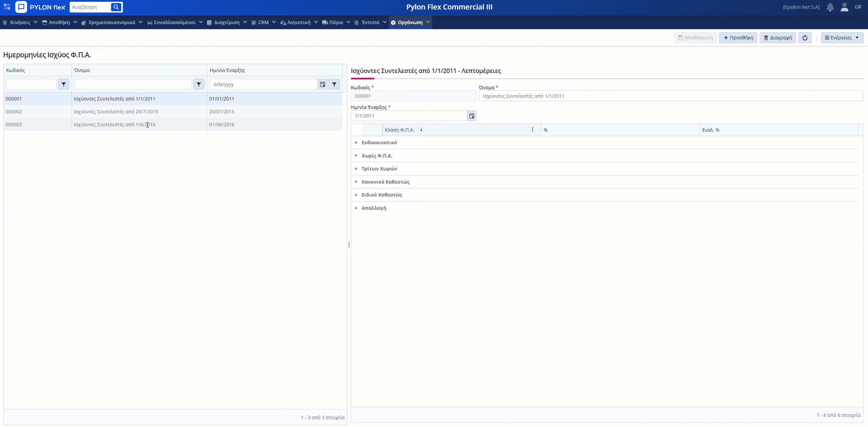Expand the Απαλλαγή group
The height and width of the screenshot is (427, 868).
point(356,208)
